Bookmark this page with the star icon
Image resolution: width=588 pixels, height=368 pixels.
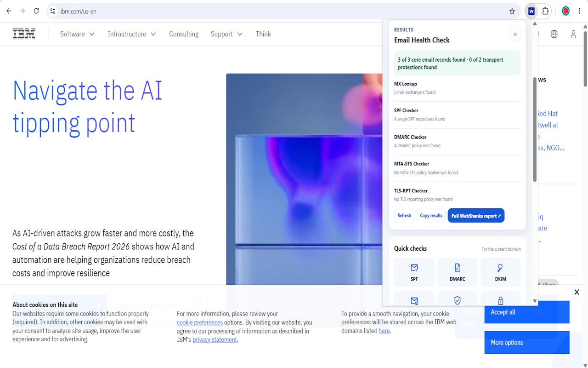(512, 11)
